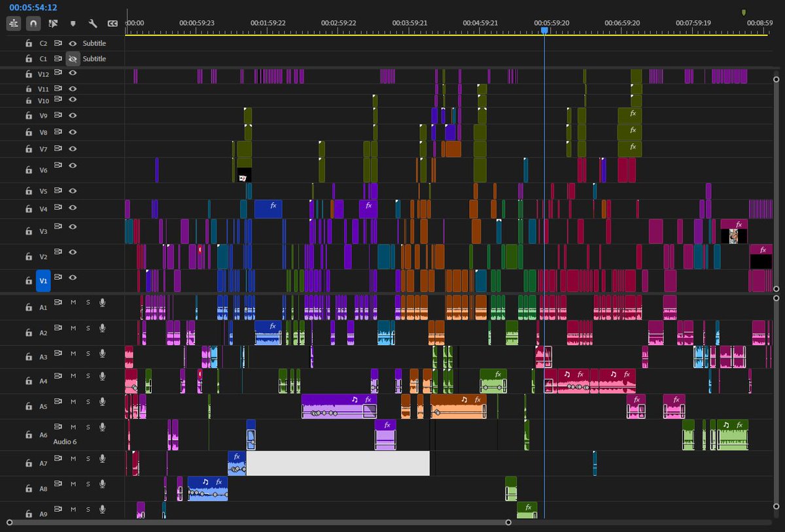Lock the C2 subtitle track
The image size is (785, 532).
pyautogui.click(x=28, y=43)
